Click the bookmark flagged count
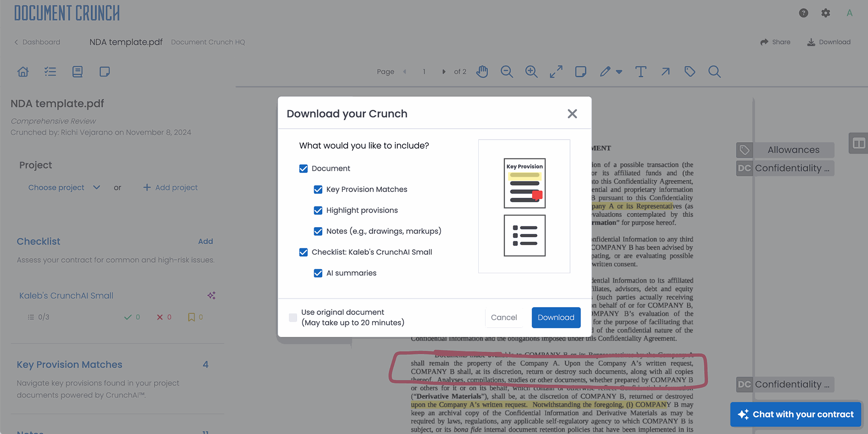868x434 pixels. [195, 317]
